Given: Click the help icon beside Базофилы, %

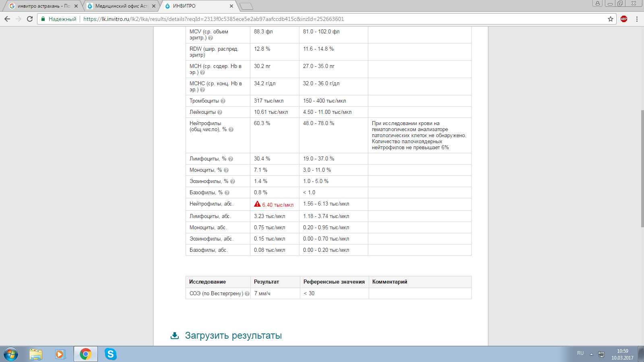Looking at the screenshot, I should pyautogui.click(x=227, y=193).
